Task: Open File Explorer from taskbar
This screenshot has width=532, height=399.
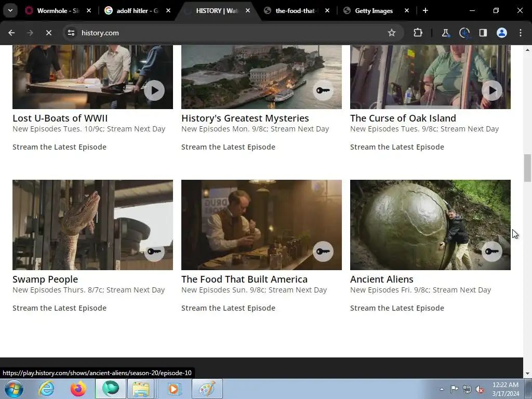Action: pyautogui.click(x=141, y=389)
